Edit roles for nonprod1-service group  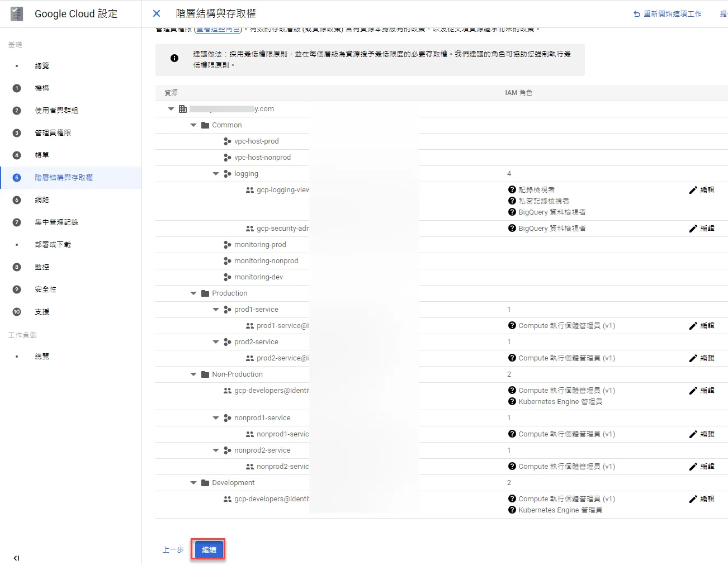click(x=702, y=434)
